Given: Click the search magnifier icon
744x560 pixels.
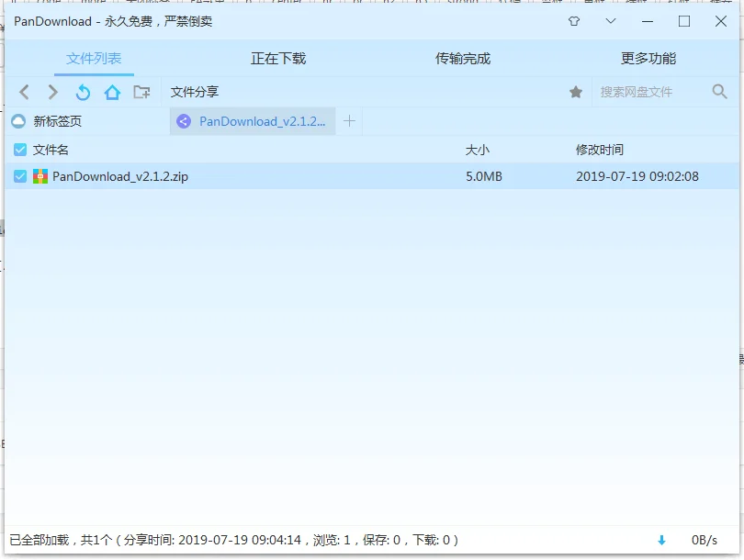Looking at the screenshot, I should coord(719,91).
